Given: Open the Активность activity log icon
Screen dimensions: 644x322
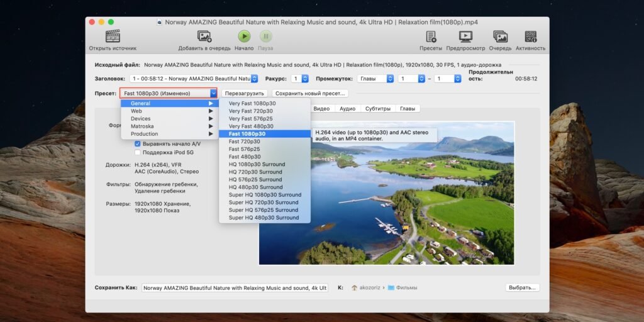Looking at the screenshot, I should [530, 36].
